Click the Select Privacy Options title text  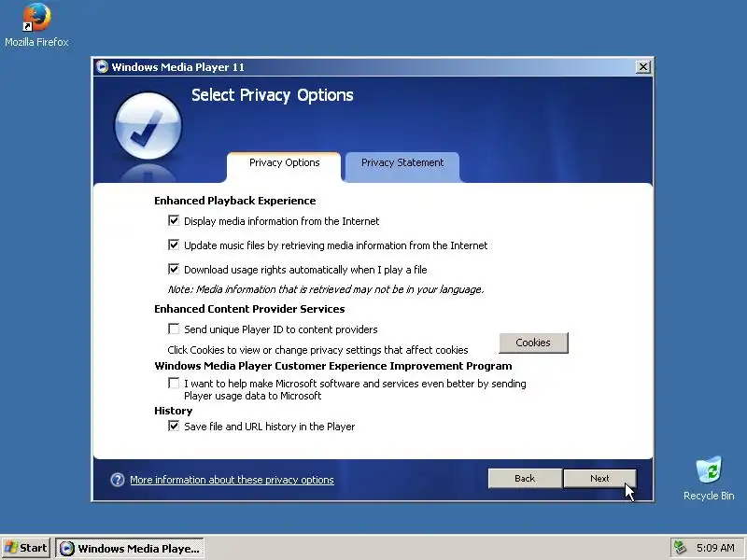click(272, 95)
